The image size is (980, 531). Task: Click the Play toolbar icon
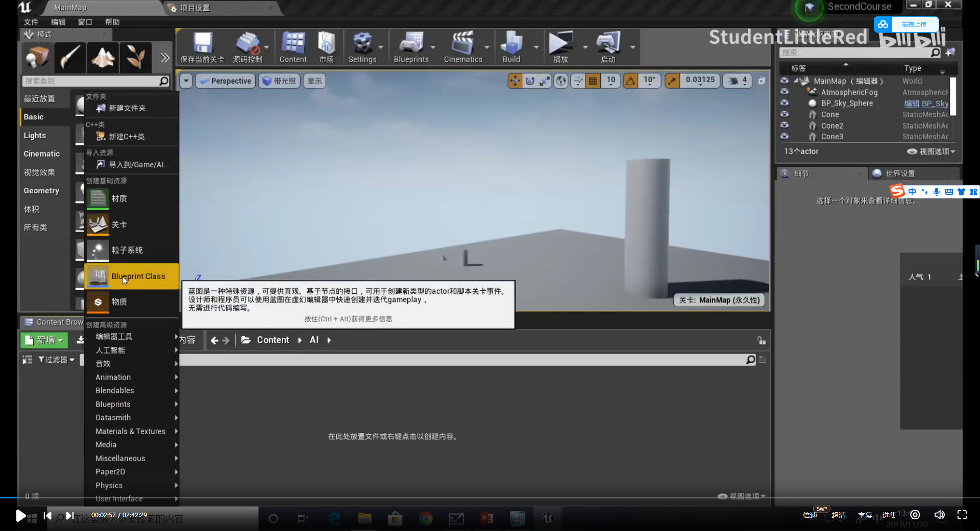tap(561, 47)
